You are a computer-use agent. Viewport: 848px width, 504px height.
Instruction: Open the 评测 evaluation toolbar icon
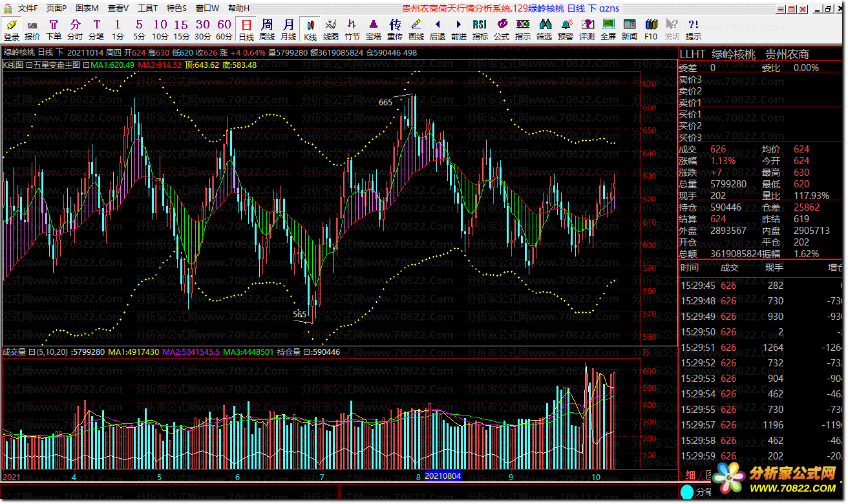[587, 29]
